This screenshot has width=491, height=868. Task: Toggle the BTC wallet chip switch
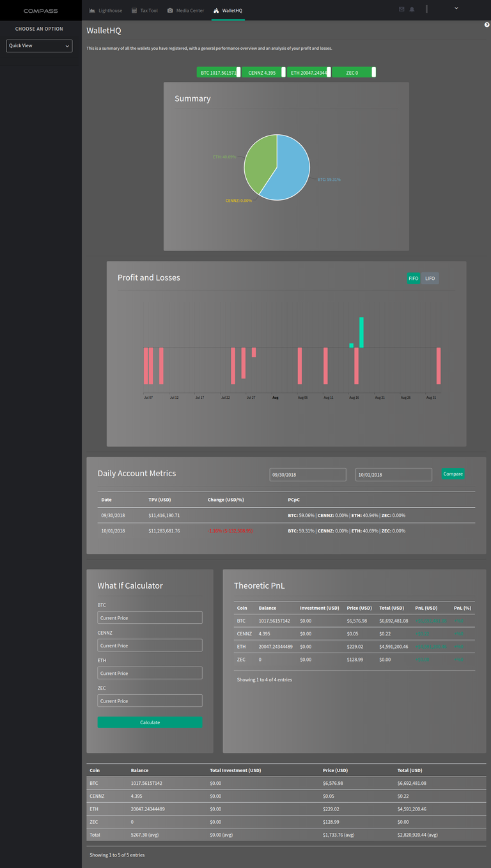click(x=238, y=72)
